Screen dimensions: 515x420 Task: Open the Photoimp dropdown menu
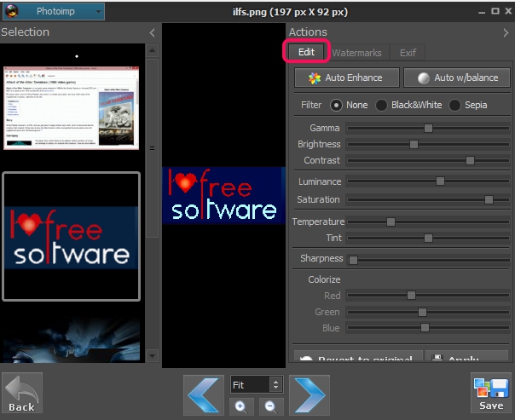61,11
